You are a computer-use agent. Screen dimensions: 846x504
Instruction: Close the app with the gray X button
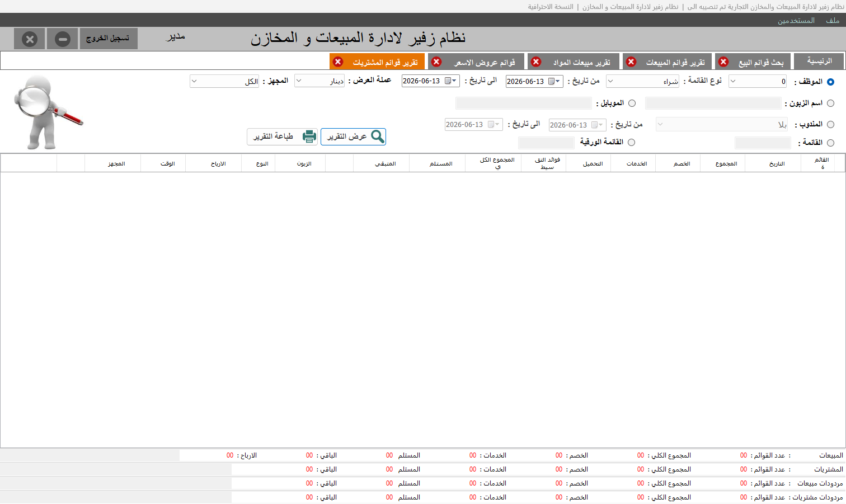coord(30,39)
